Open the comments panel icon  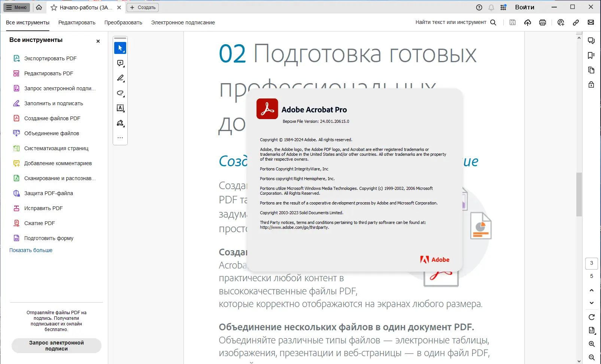591,40
